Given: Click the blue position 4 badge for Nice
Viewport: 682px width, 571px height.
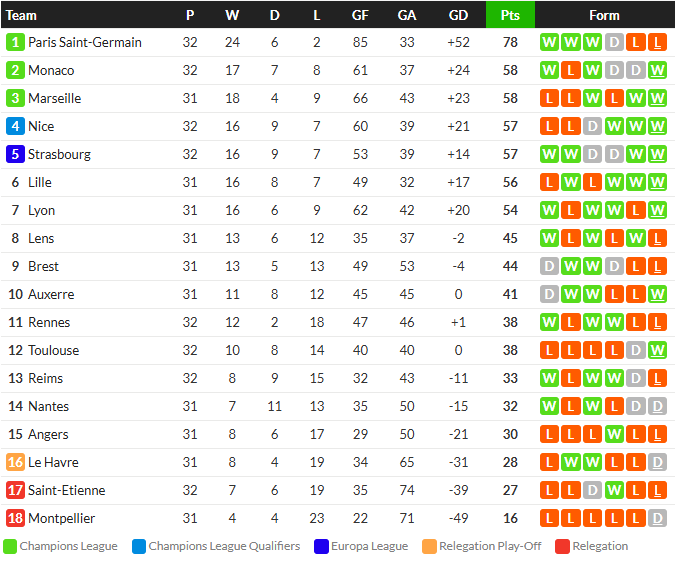Looking at the screenshot, I should [15, 127].
